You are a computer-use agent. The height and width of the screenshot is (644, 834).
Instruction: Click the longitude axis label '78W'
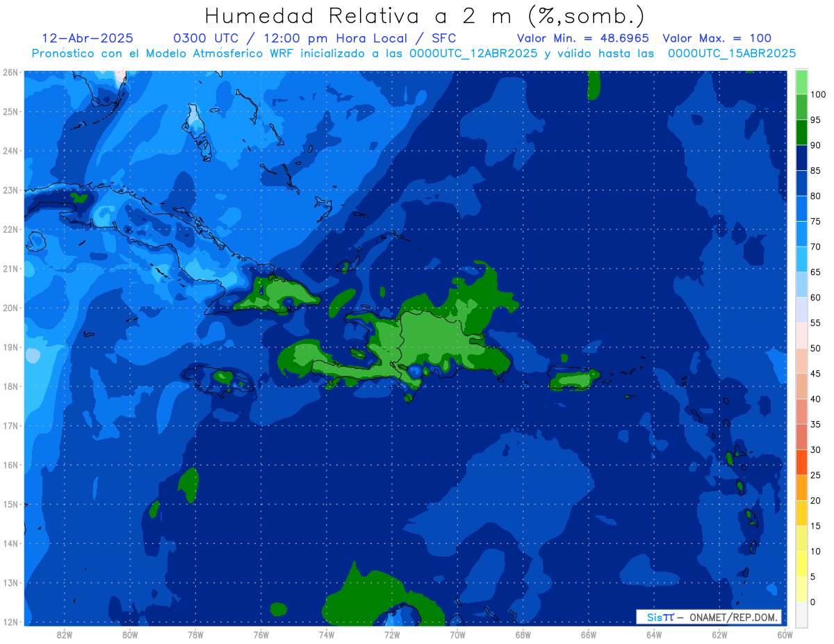click(195, 634)
